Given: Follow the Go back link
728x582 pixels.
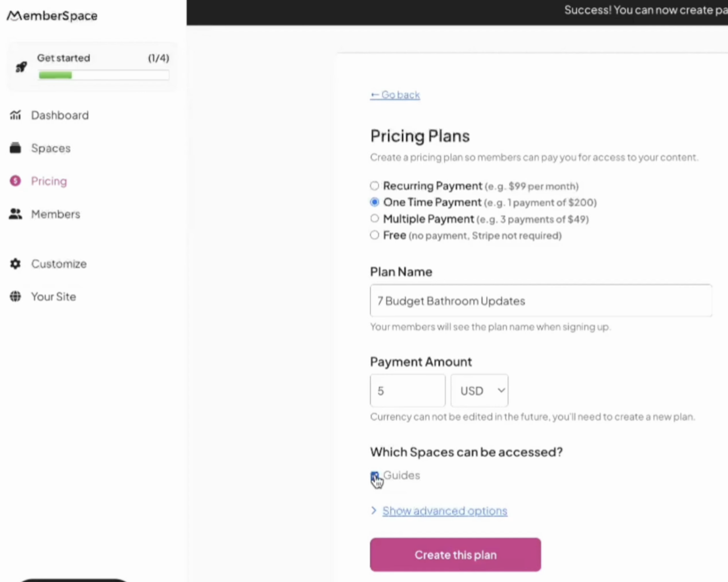Looking at the screenshot, I should [395, 95].
